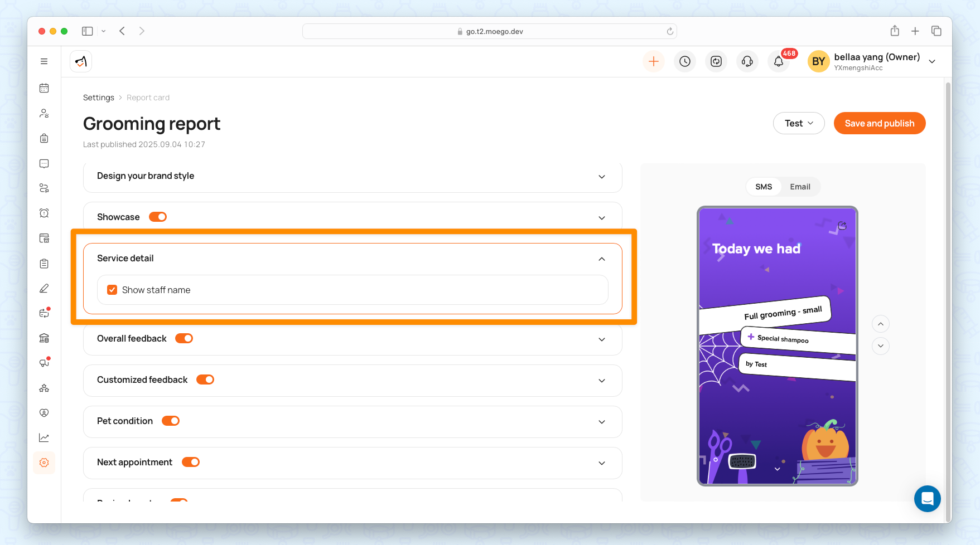Open the calendar icon in the sidebar
This screenshot has height=545, width=980.
(44, 88)
